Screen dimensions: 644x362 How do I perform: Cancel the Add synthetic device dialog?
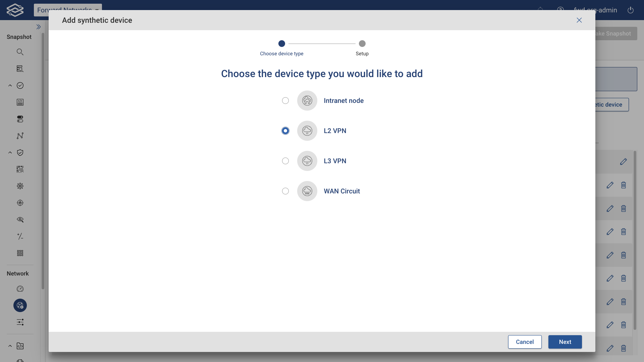coord(525,342)
